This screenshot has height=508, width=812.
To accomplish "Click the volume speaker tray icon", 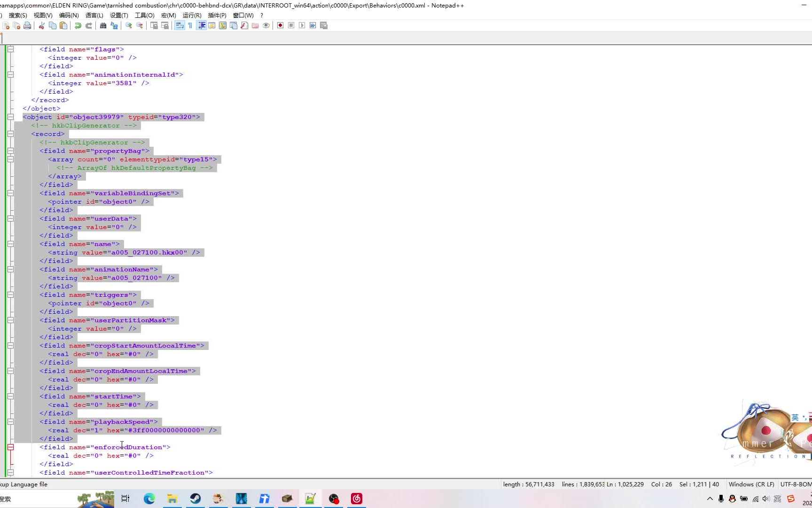I will pyautogui.click(x=766, y=499).
